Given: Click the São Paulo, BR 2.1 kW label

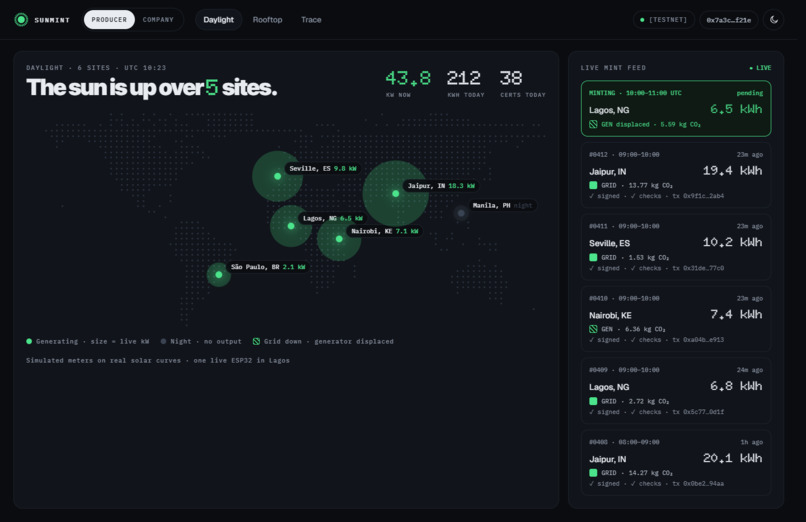Looking at the screenshot, I should pos(268,267).
